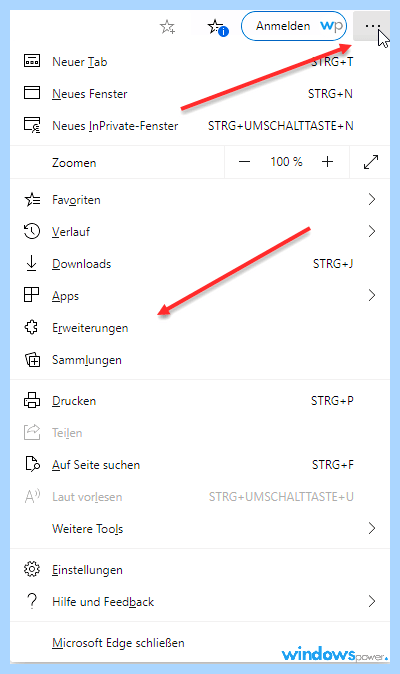Expand the Weitere Tools submenu chevron

(x=372, y=528)
